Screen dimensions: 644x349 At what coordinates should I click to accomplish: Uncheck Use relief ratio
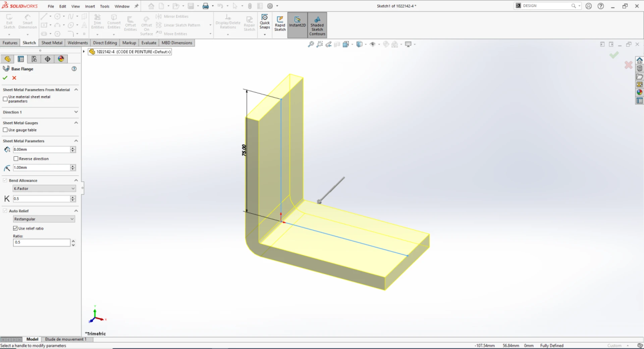click(15, 228)
